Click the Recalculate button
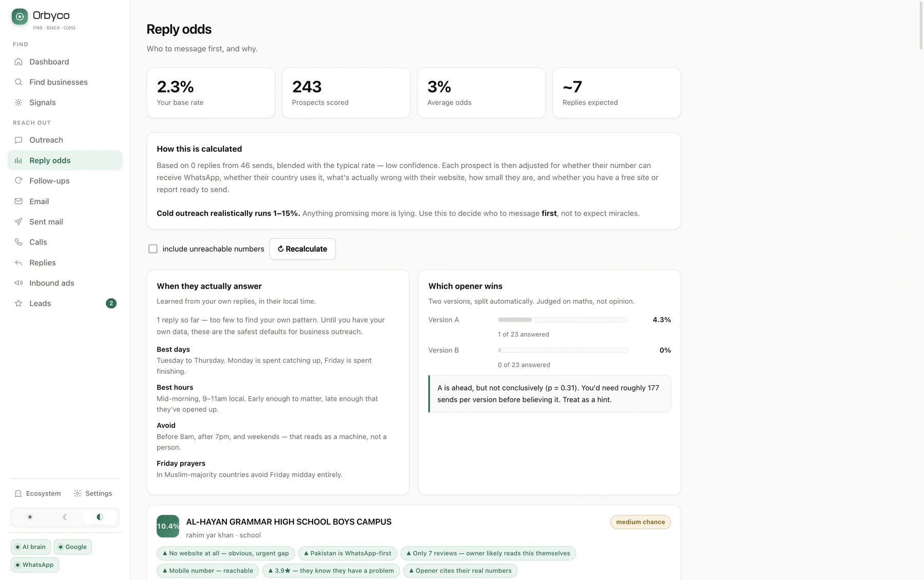The width and height of the screenshot is (924, 580). click(x=302, y=249)
